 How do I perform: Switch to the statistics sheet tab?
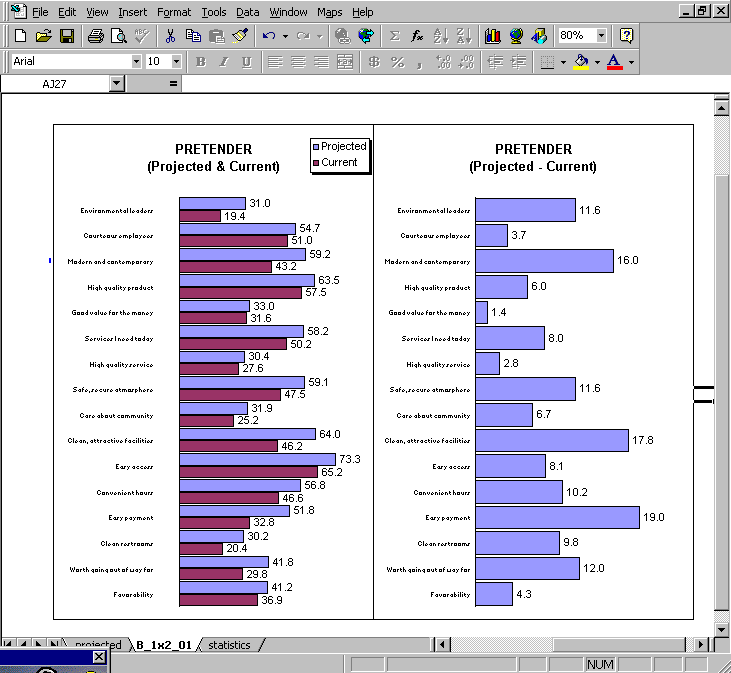(229, 645)
